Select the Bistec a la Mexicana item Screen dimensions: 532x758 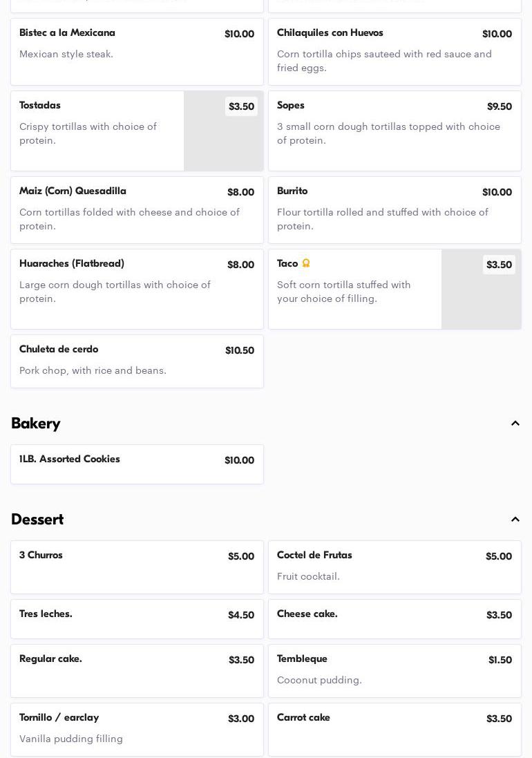[137, 52]
